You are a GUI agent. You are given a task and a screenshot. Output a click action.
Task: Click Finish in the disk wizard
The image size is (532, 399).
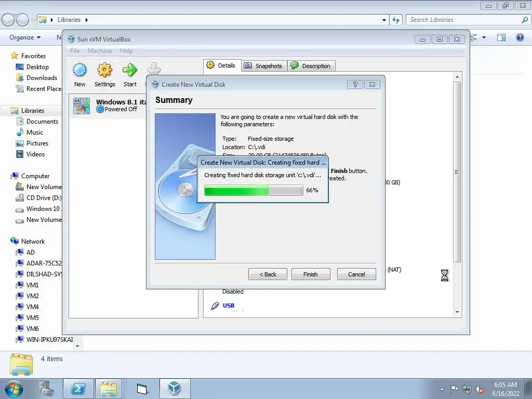(x=311, y=274)
